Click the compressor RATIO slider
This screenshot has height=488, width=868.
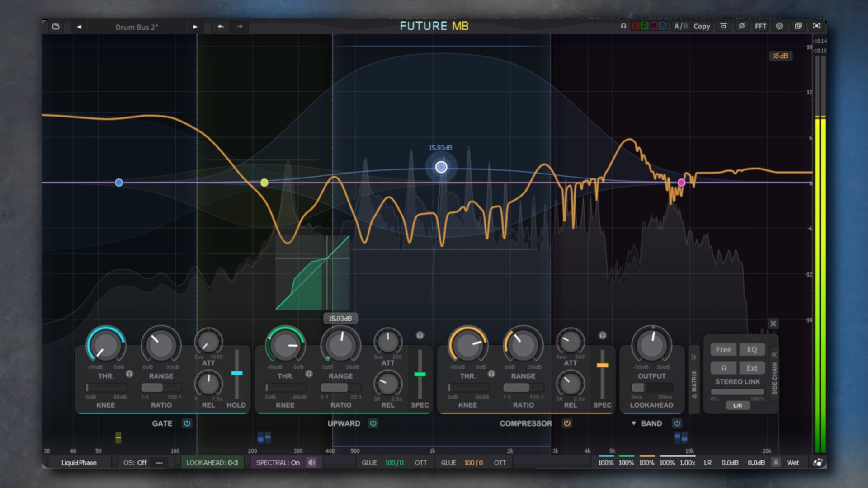pyautogui.click(x=523, y=388)
